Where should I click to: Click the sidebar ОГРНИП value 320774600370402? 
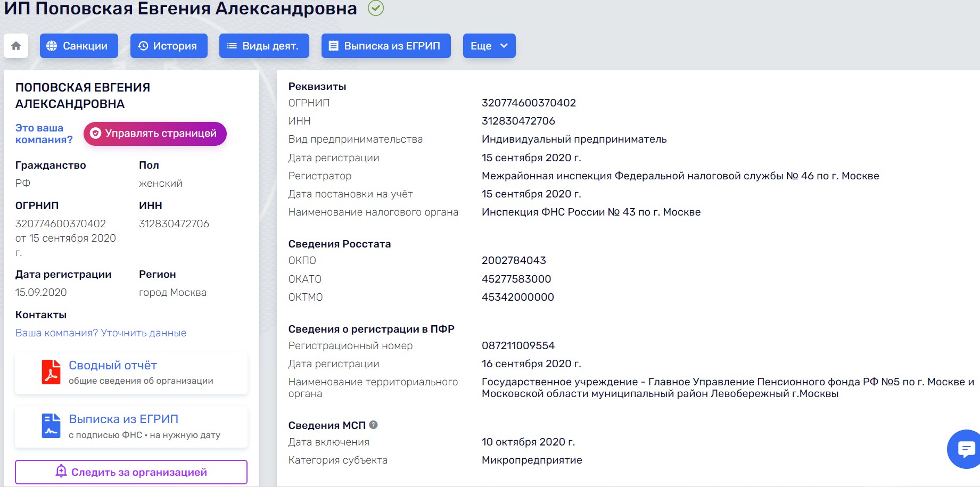tap(60, 224)
